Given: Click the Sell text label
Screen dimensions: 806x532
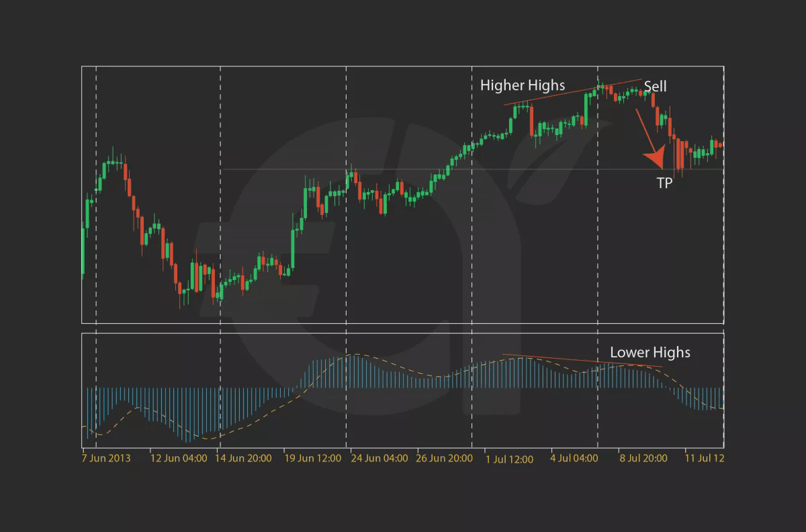Looking at the screenshot, I should (656, 86).
